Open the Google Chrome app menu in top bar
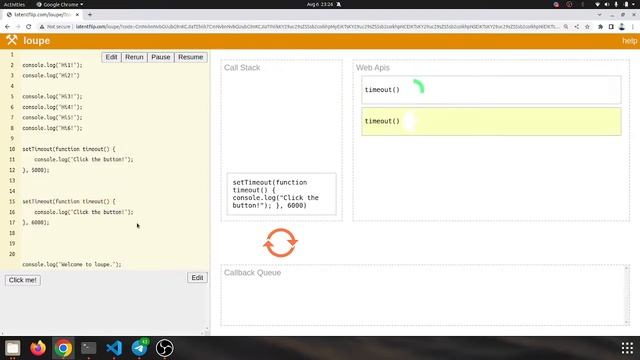This screenshot has width=640, height=360. pyautogui.click(x=60, y=4)
